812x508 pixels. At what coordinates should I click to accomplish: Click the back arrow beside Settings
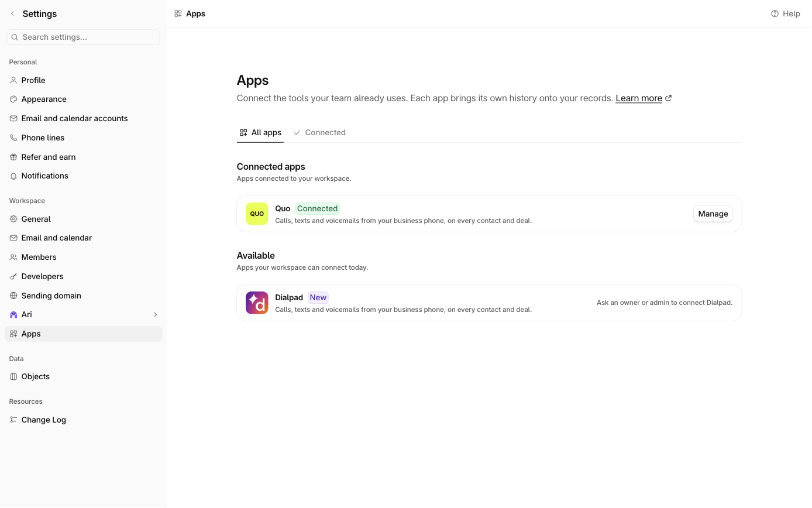12,13
